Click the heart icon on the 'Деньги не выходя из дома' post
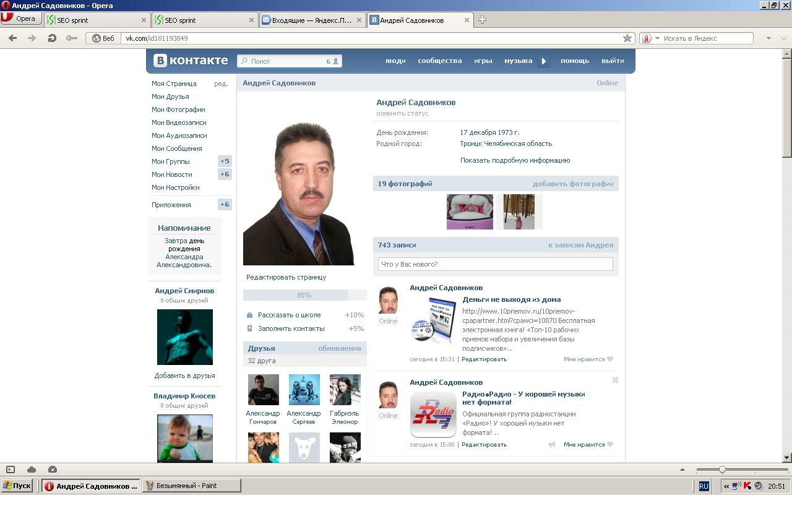792x532 pixels. pyautogui.click(x=610, y=359)
